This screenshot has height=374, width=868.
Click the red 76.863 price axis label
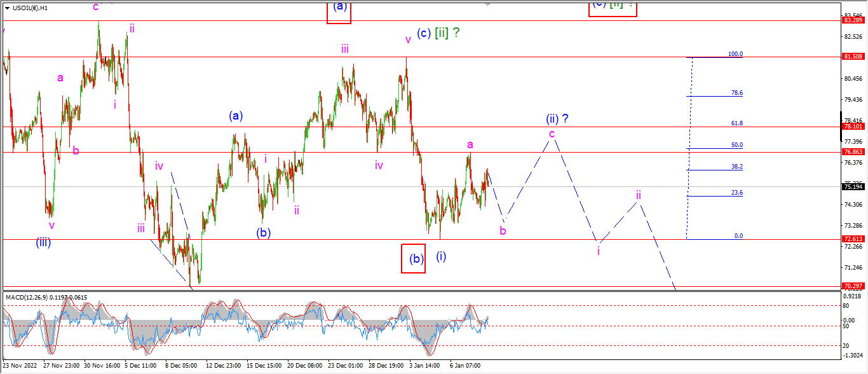tap(852, 152)
